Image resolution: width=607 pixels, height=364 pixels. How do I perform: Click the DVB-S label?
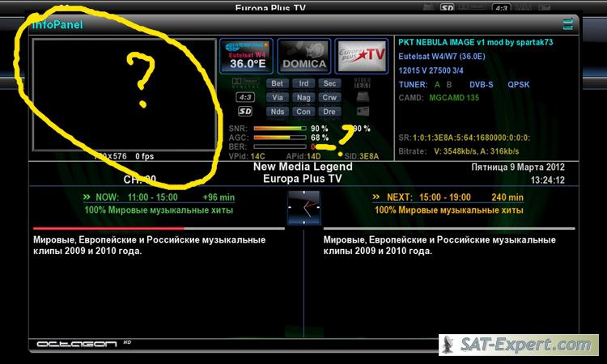click(x=482, y=85)
